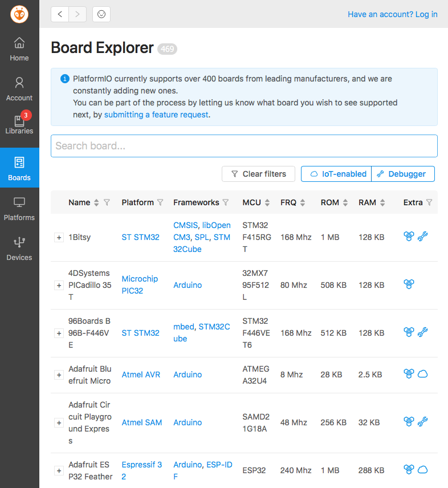Click the 2.5 KB RAM value

(370, 375)
